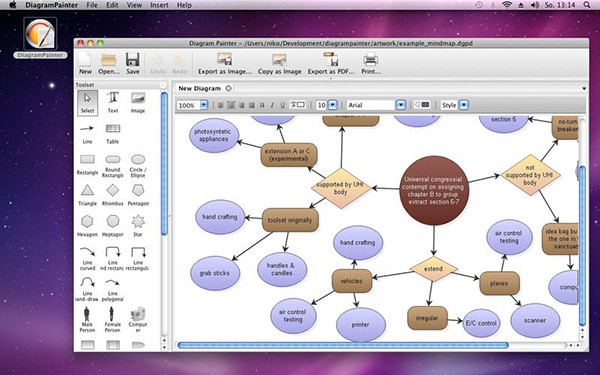Expand the Style dropdown
This screenshot has height=375, width=600.
tap(463, 105)
